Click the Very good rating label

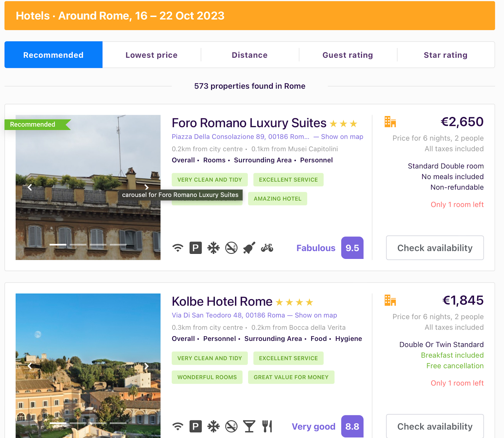tap(314, 426)
